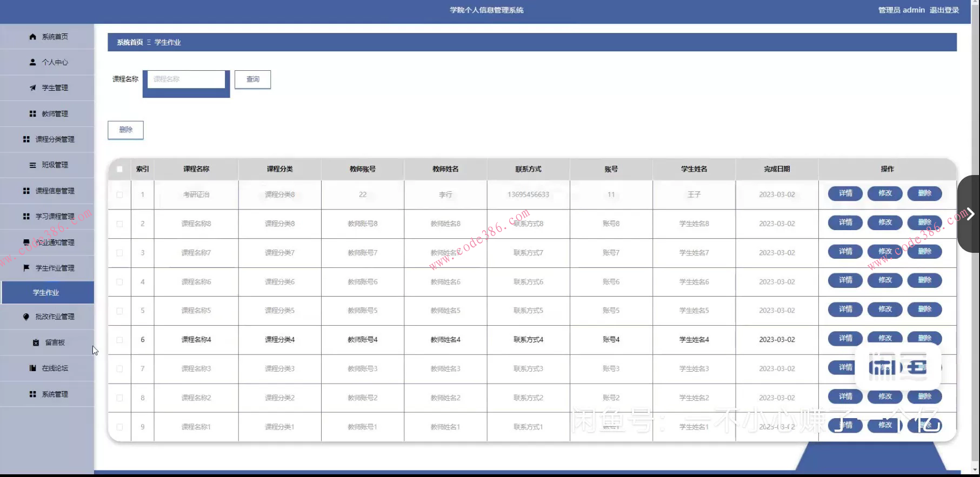This screenshot has height=477, width=980.
Task: Click 修改 for row 课程名称8
Action: (885, 223)
